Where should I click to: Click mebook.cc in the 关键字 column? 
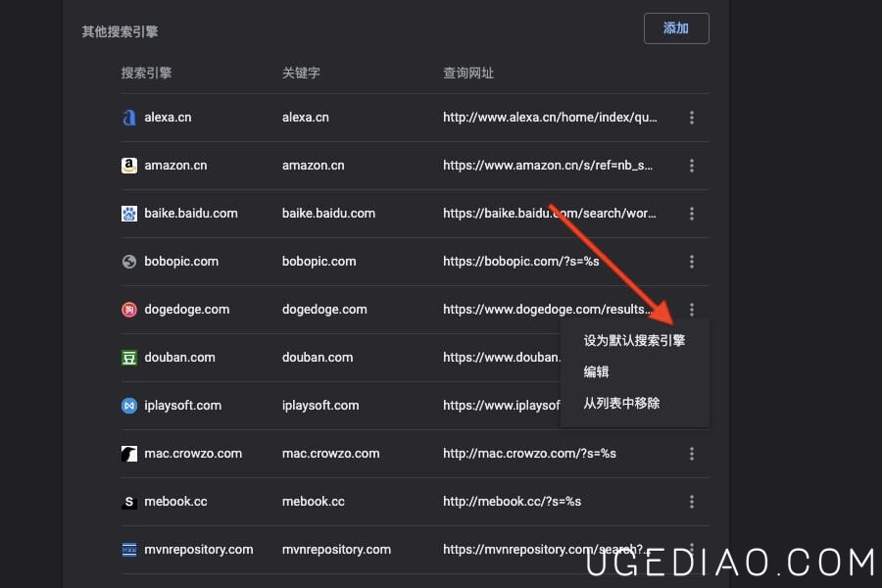click(314, 502)
